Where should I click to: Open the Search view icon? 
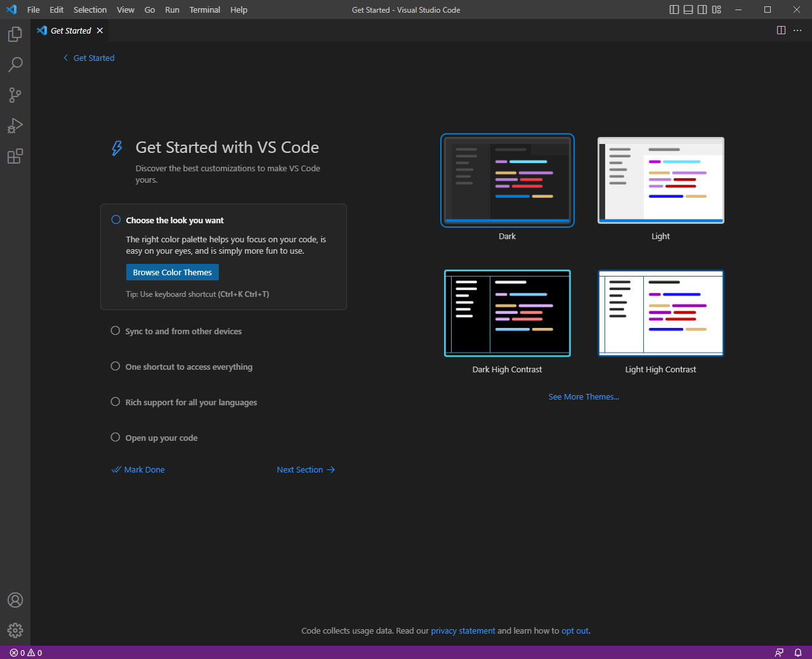tap(15, 64)
